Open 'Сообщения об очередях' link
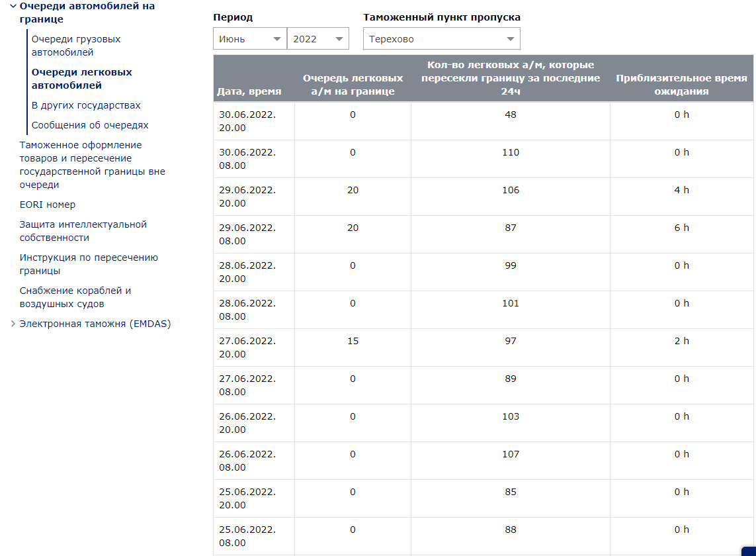This screenshot has height=556, width=756. pos(90,125)
